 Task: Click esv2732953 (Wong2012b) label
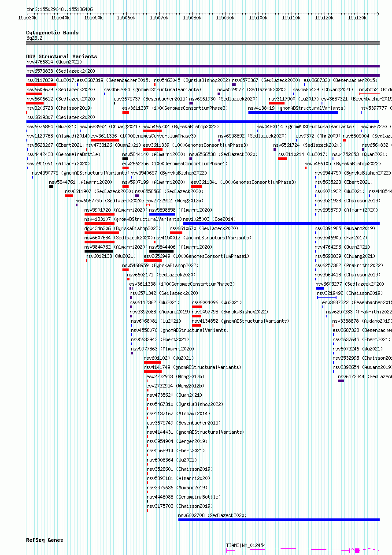click(x=175, y=376)
